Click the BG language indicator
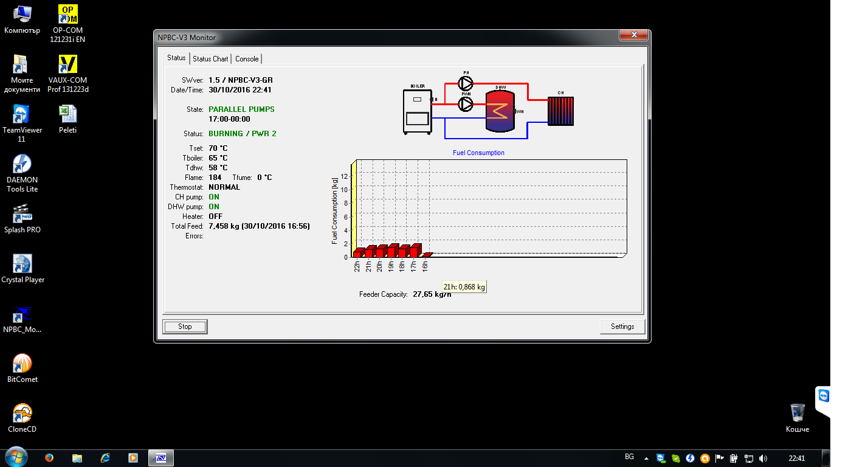The height and width of the screenshot is (467, 868). (629, 457)
